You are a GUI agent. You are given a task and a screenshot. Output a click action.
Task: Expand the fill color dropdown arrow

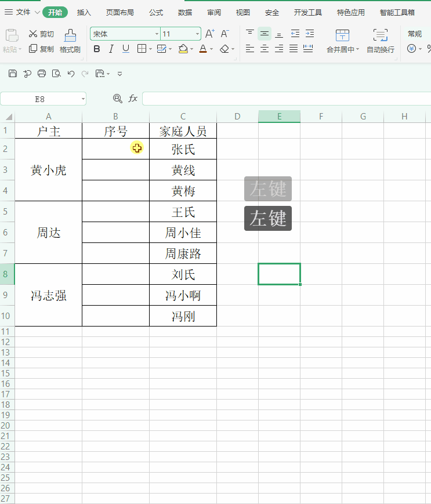(x=192, y=49)
